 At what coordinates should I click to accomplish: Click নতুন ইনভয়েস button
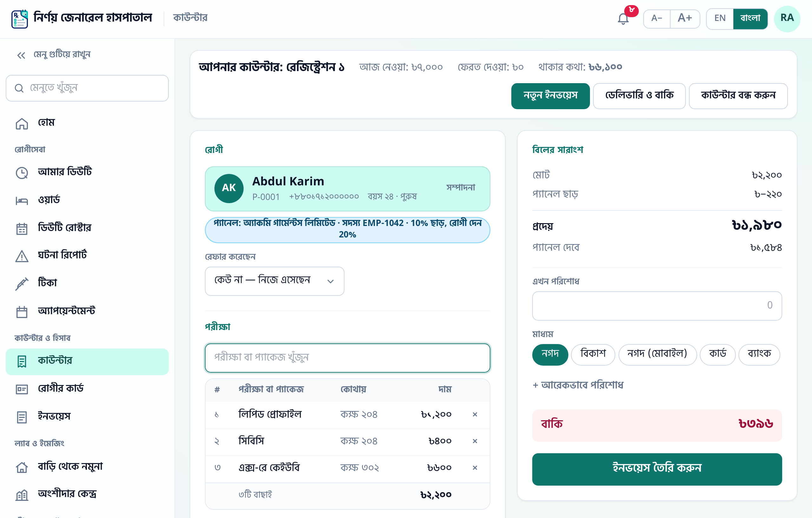point(550,96)
